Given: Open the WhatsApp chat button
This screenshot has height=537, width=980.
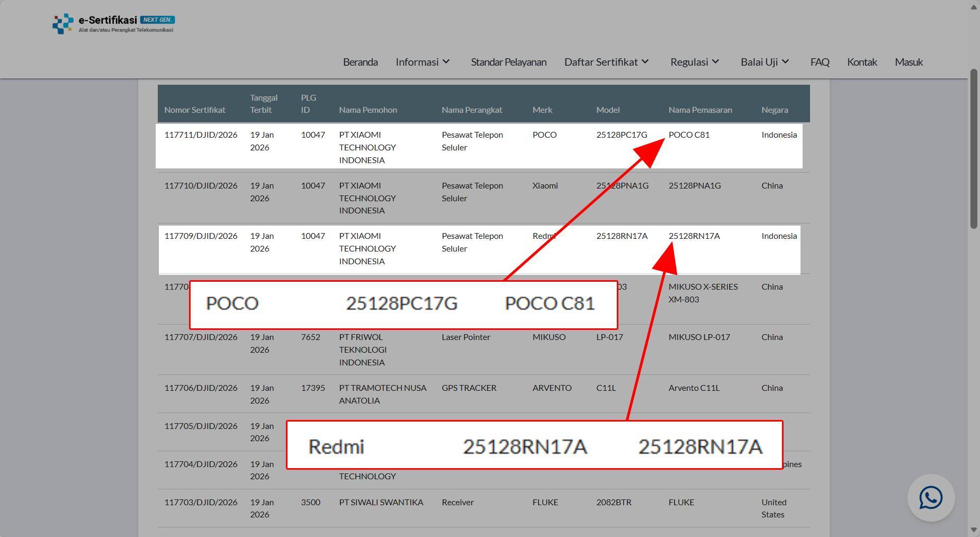Looking at the screenshot, I should click(931, 498).
